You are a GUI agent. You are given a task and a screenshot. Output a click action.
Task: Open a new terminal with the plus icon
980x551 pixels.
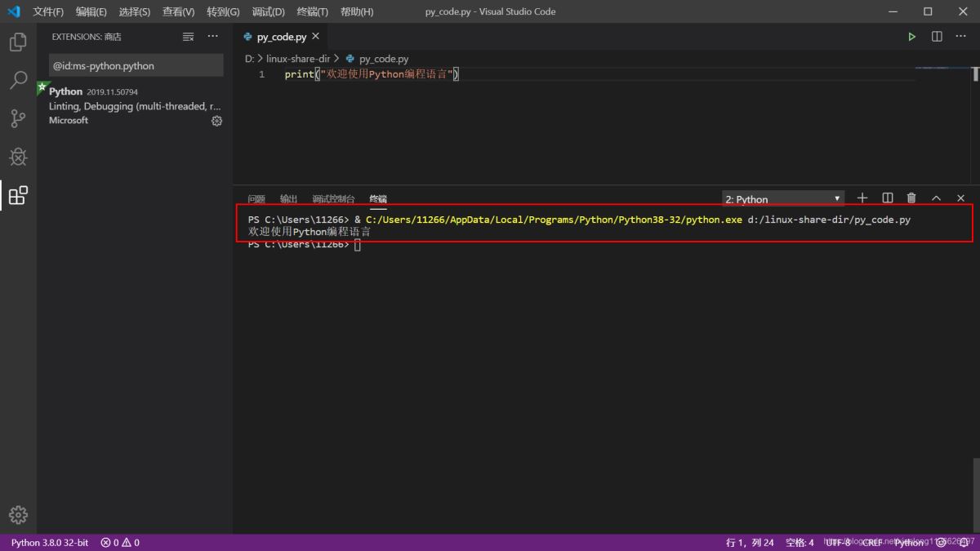pyautogui.click(x=862, y=198)
